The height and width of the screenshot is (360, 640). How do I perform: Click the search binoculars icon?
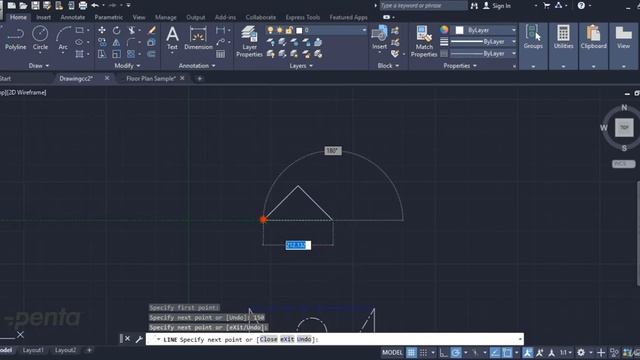coord(474,6)
